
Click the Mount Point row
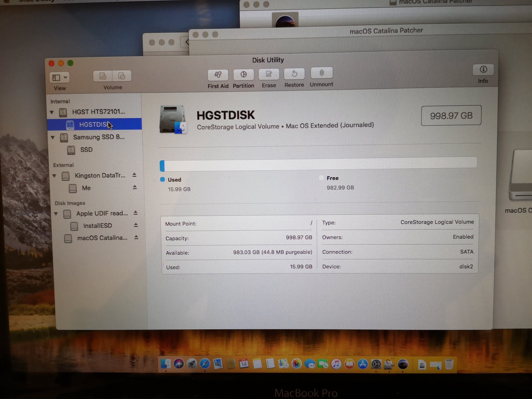[239, 224]
